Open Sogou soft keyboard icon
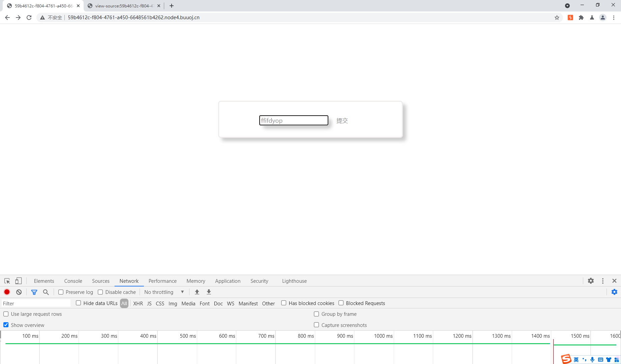The height and width of the screenshot is (364, 621). (x=600, y=360)
